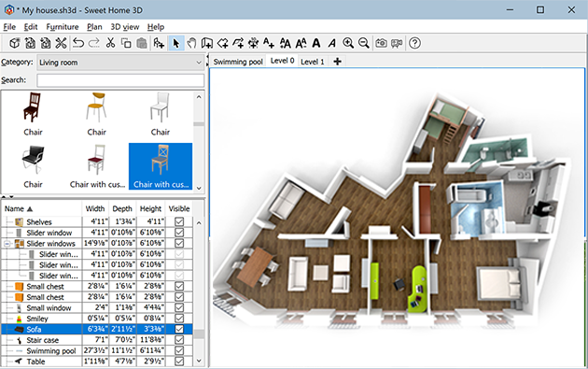Image resolution: width=588 pixels, height=369 pixels.
Task: Switch to the Swimming pool level tab
Action: 238,62
